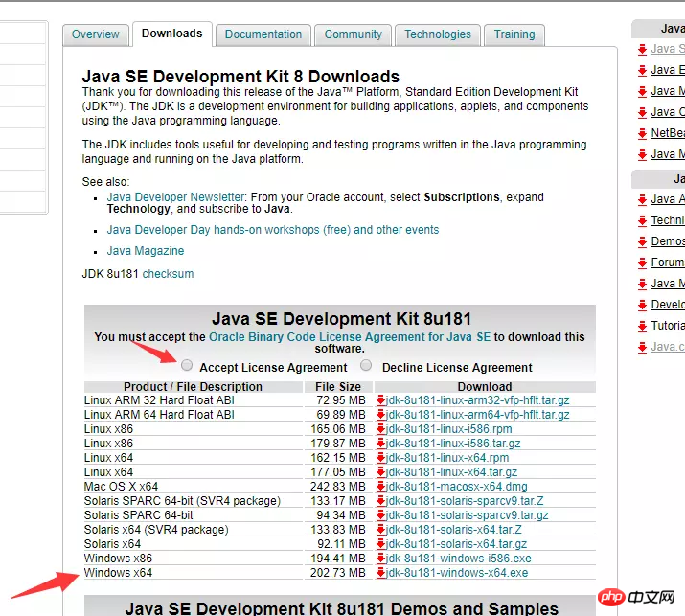Screen dimensions: 685x616
Task: Select the 'Windows x86' product description cell
Action: click(194, 559)
